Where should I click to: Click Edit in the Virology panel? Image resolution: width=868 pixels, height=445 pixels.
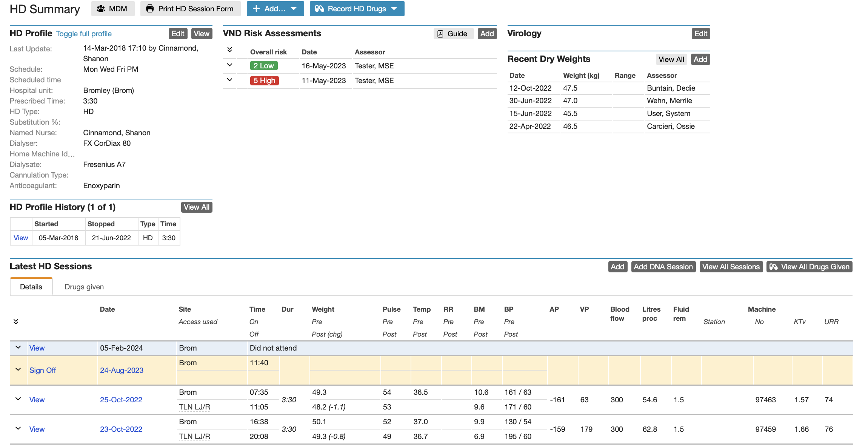(x=700, y=34)
